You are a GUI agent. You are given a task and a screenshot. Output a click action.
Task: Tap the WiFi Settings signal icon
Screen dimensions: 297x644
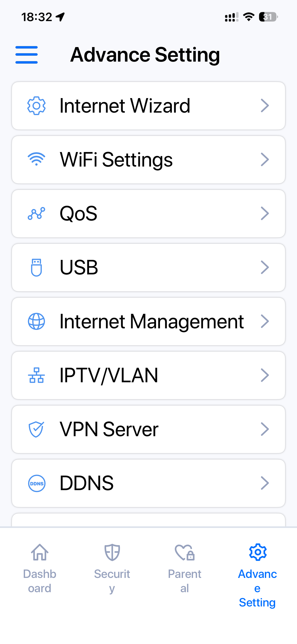click(x=36, y=159)
